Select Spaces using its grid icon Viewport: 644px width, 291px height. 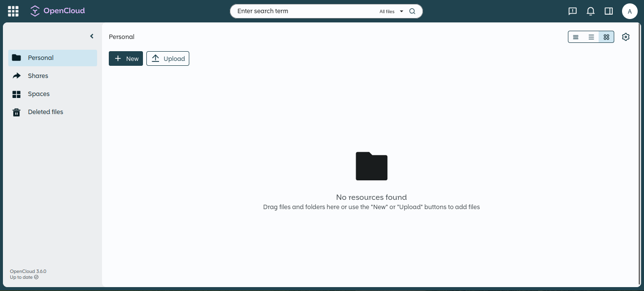pyautogui.click(x=16, y=94)
